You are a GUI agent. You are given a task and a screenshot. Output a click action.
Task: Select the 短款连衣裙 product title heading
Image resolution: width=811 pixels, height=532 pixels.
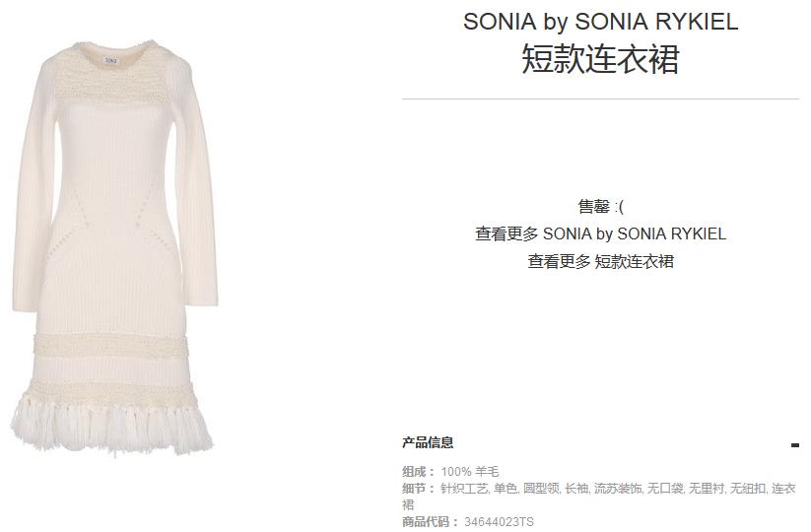click(600, 59)
